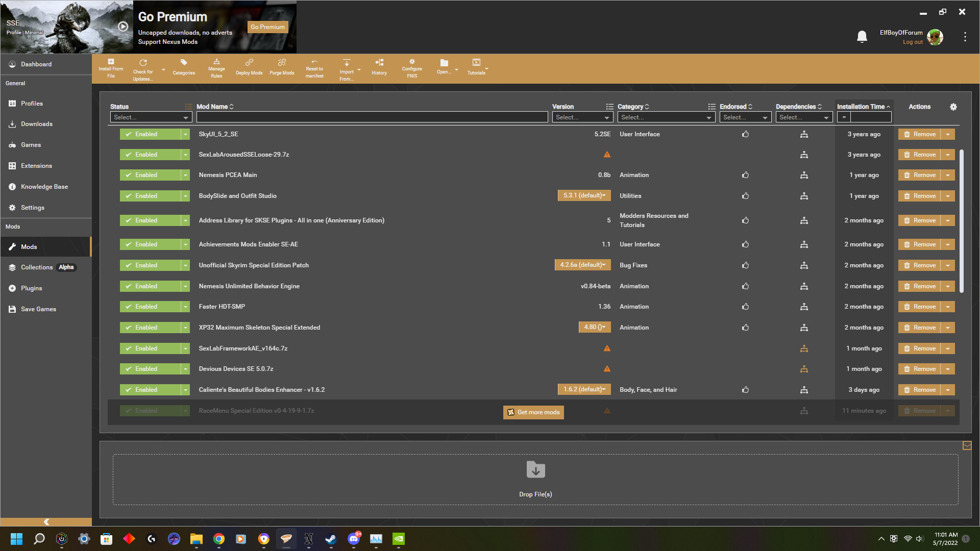Click the orange dependencies icon for Devious Devices

(x=804, y=369)
